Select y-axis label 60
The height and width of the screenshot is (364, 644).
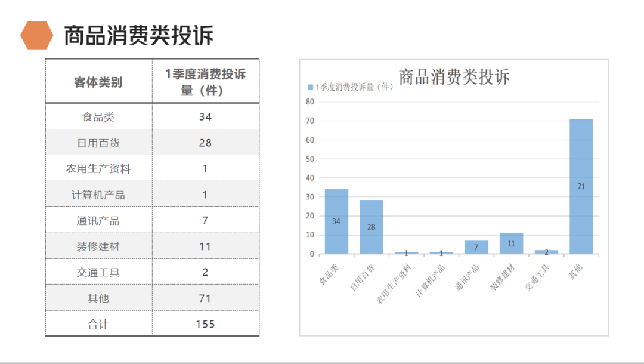pos(310,140)
